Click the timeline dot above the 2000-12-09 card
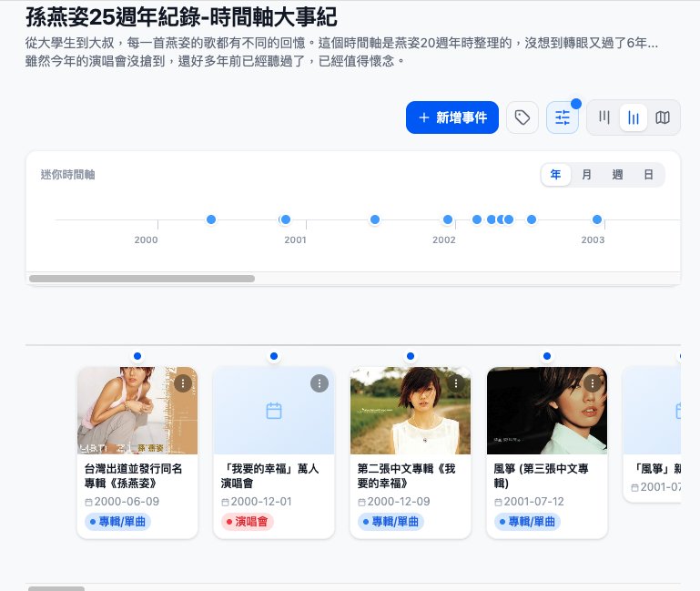Viewport: 700px width, 591px height. (411, 356)
